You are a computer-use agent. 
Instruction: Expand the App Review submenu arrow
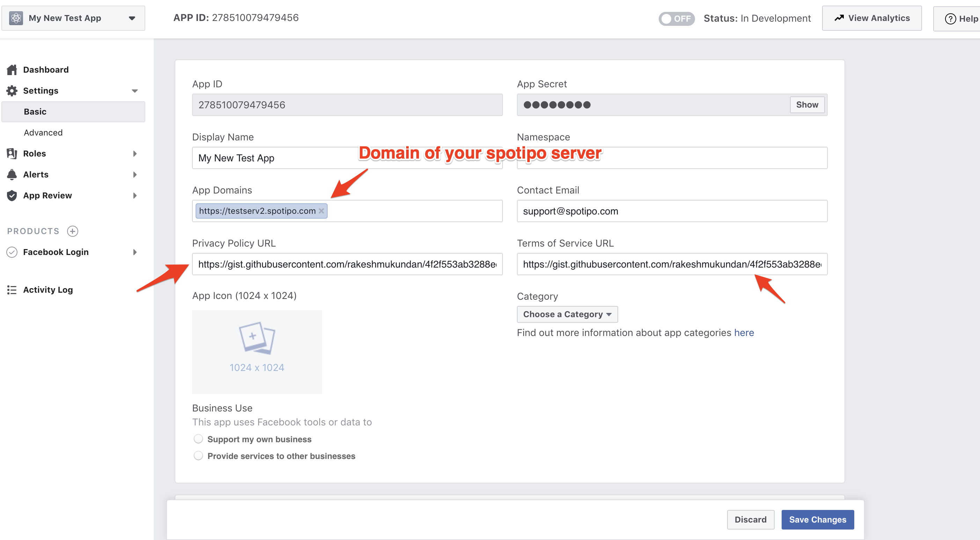pyautogui.click(x=135, y=196)
